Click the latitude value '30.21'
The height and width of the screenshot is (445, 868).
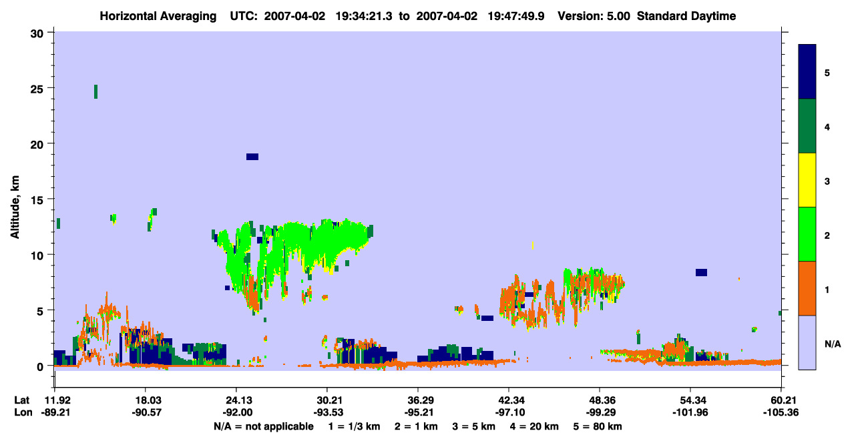327,400
